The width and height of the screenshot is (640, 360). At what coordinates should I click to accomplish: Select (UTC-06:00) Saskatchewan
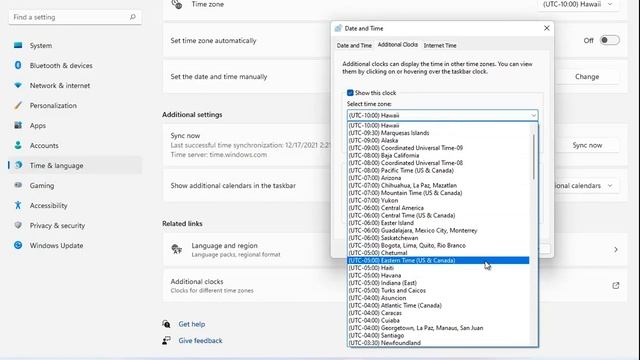(438, 238)
